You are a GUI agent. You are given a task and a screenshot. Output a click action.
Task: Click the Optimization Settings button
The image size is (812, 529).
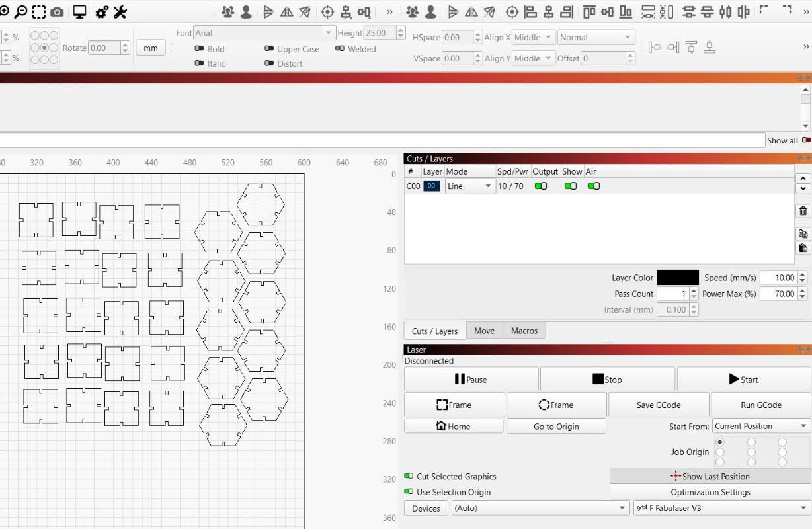(710, 492)
